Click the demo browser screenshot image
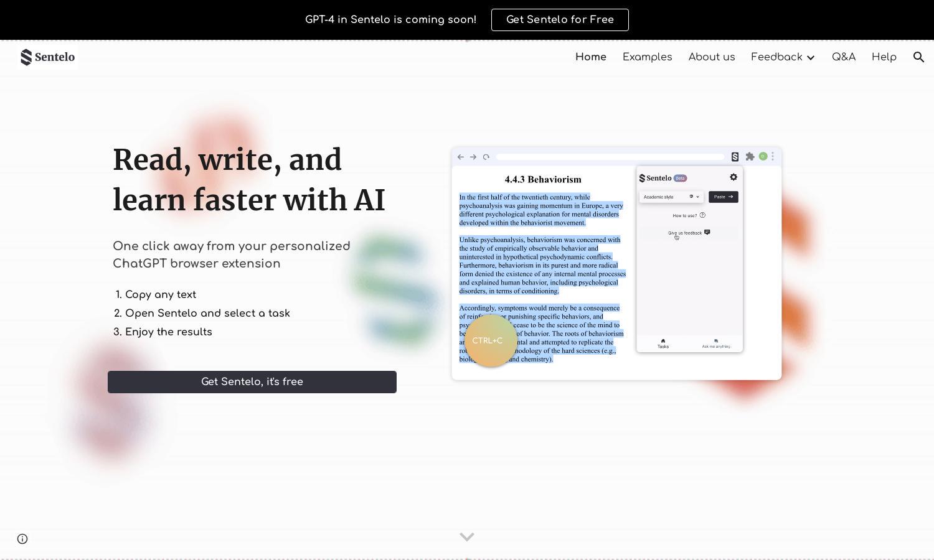Screen dimensions: 934x560 (x=616, y=264)
